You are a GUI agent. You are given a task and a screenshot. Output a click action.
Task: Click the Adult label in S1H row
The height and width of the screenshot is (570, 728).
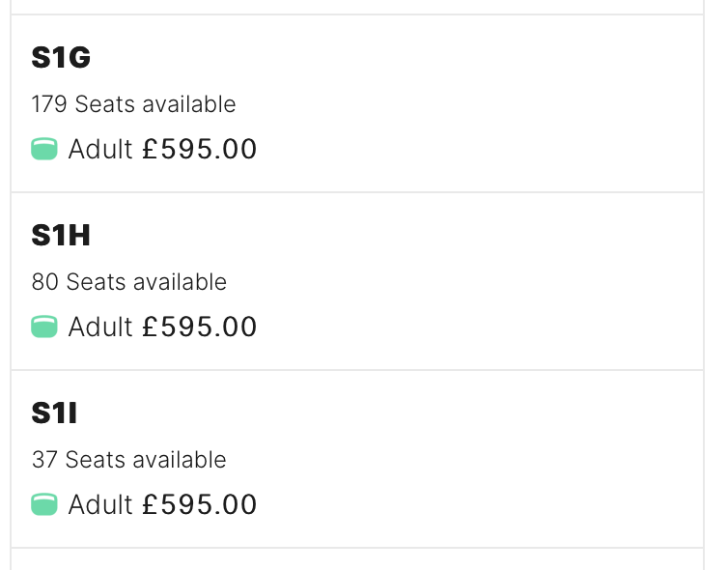point(100,327)
